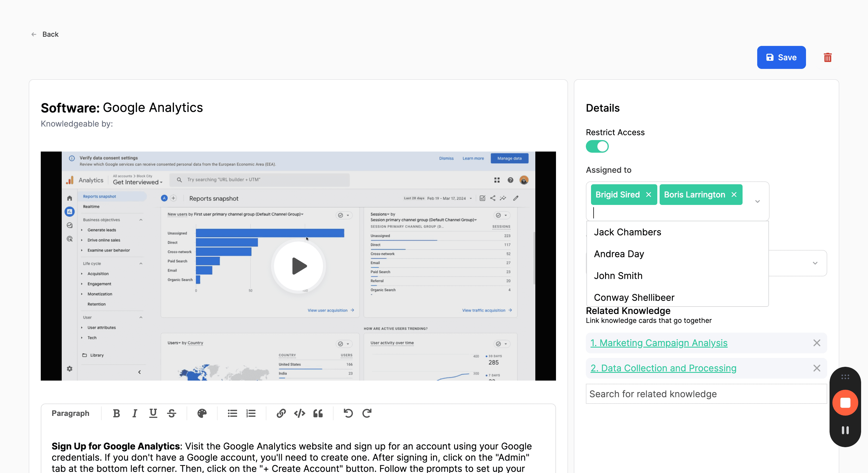Click Realtime in Analytics sidebar
The height and width of the screenshot is (473, 868).
[91, 207]
